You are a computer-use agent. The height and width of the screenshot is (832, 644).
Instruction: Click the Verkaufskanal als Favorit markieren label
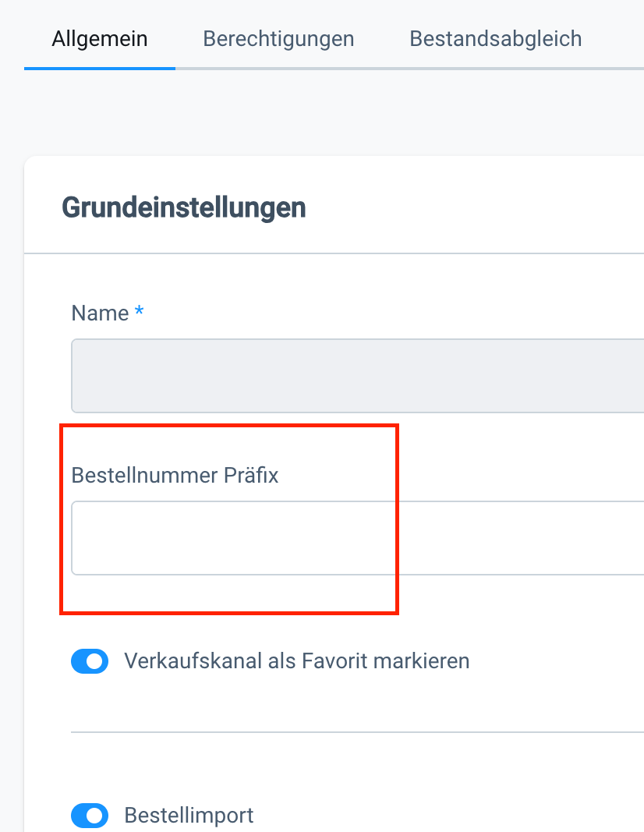pos(297,660)
